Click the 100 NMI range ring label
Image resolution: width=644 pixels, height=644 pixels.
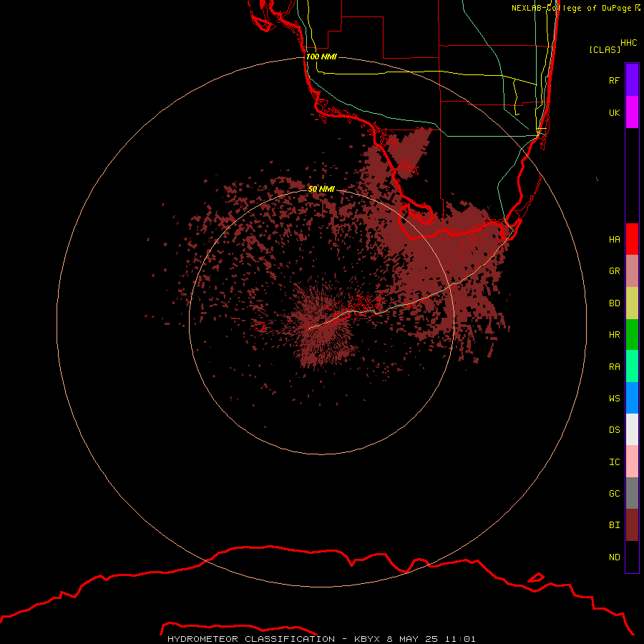pos(321,57)
